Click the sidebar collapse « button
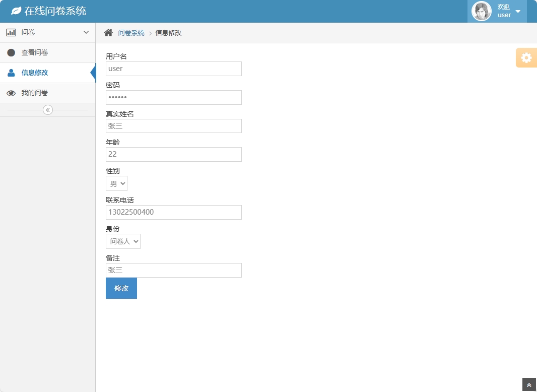 [47, 109]
